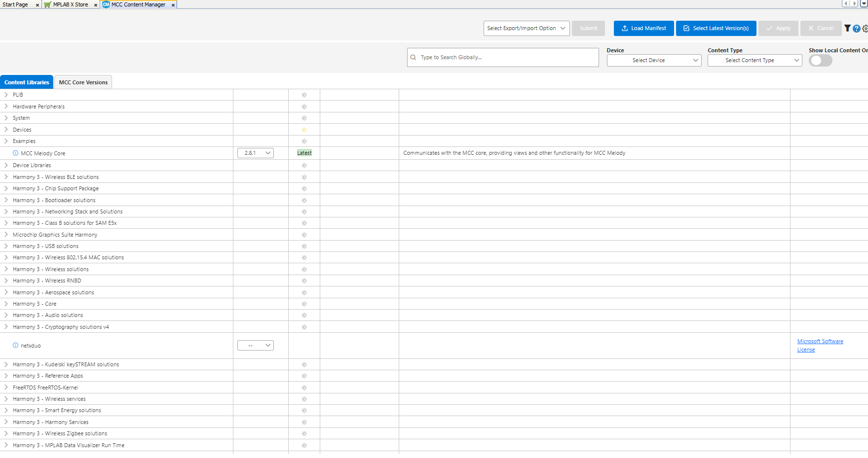This screenshot has height=458, width=868.
Task: Click the Submit button
Action: [x=588, y=28]
